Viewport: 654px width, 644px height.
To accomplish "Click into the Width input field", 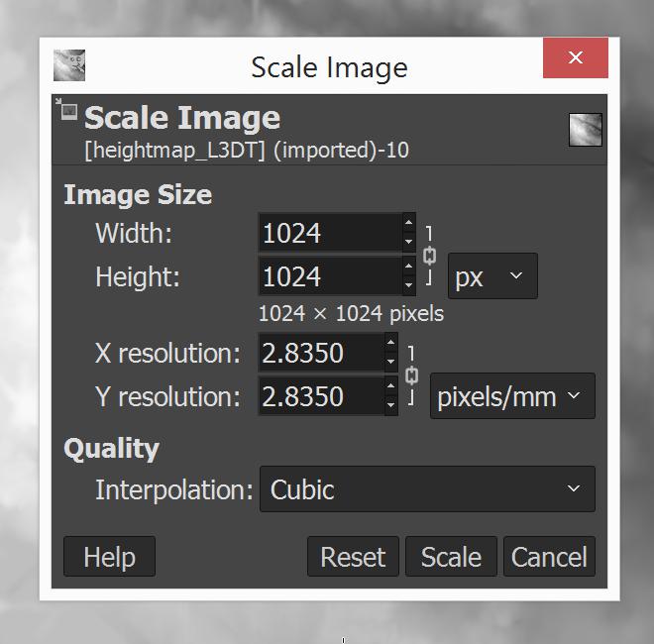I will tap(330, 232).
